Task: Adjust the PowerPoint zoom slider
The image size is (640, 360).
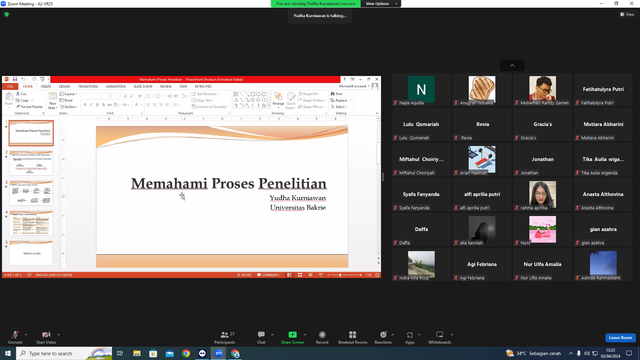Action: coord(340,275)
